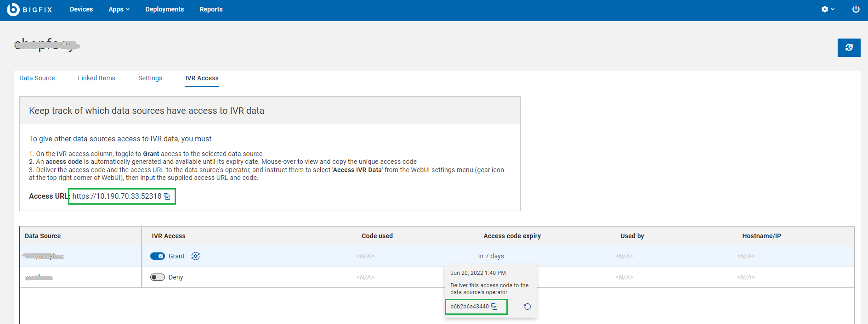Regenerate the access code in popup
Viewport: 868px width, 324px height.
(528, 307)
